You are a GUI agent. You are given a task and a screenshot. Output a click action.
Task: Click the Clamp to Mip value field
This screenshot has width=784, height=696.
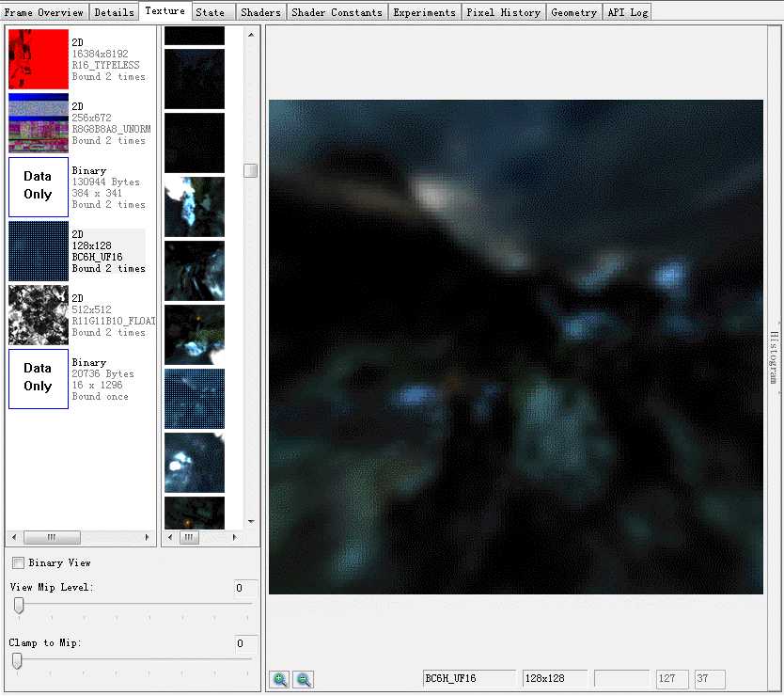(x=245, y=643)
